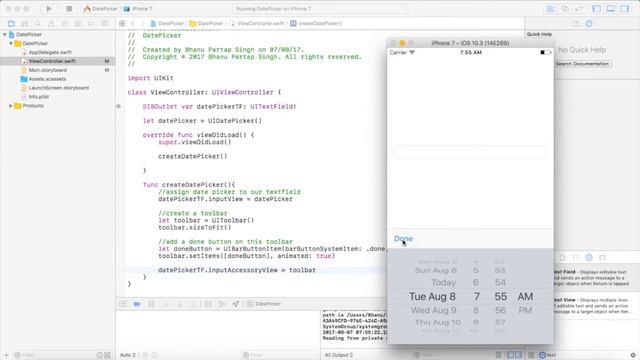Click the IBOutlet connection circle in gutter
Image resolution: width=640 pixels, height=360 pixels.
pyautogui.click(x=119, y=107)
